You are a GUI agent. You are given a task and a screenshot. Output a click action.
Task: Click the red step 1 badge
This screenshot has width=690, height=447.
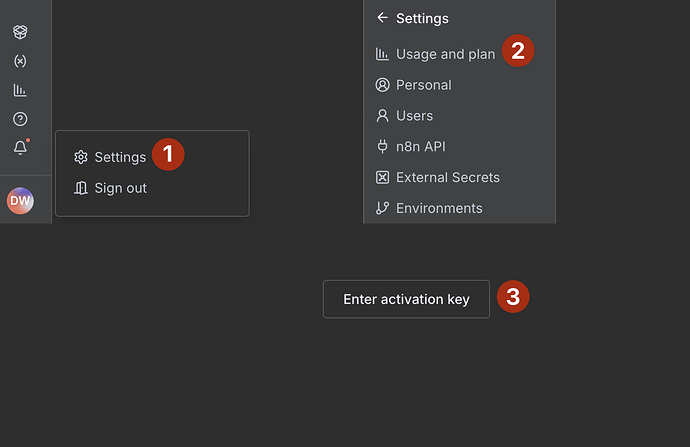[168, 154]
